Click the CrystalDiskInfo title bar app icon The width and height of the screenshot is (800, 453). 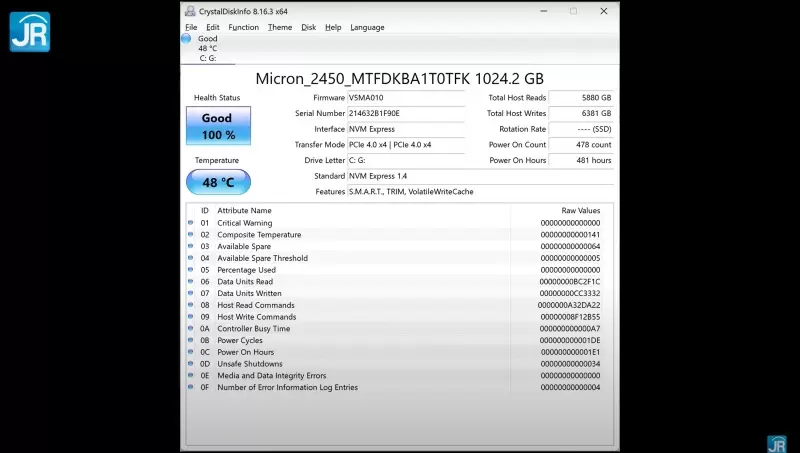pos(190,11)
